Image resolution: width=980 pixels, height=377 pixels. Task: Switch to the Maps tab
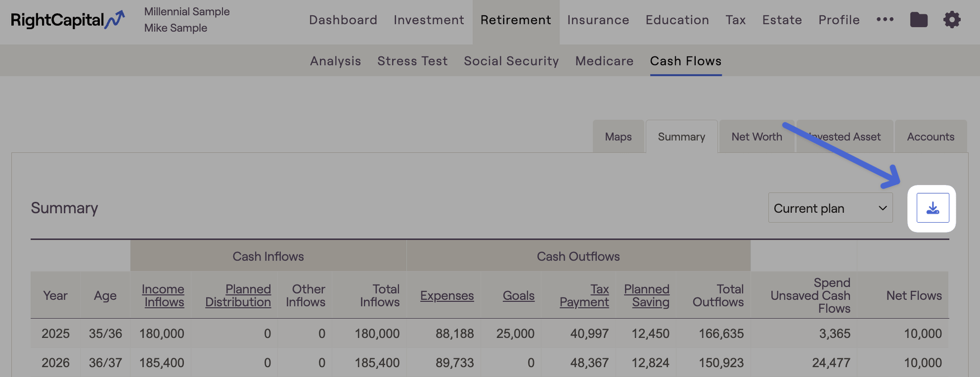(618, 137)
